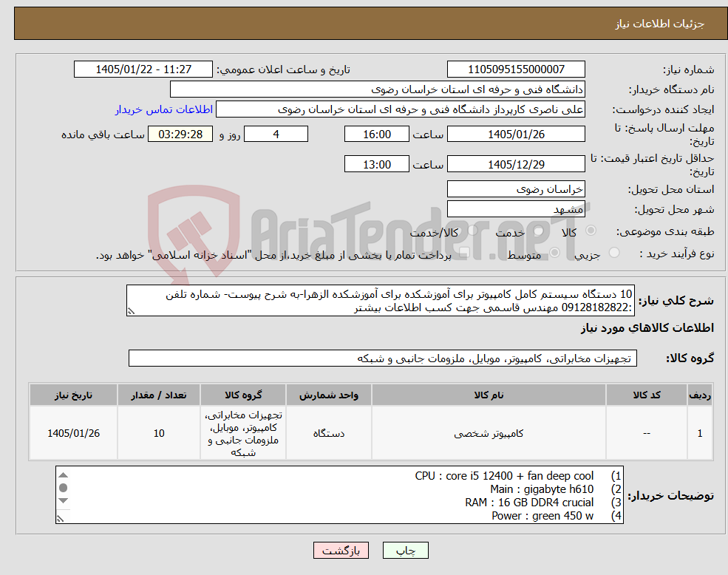Click the تعداد / مقدار column header
Screen dimensions: 728x575
(159, 395)
